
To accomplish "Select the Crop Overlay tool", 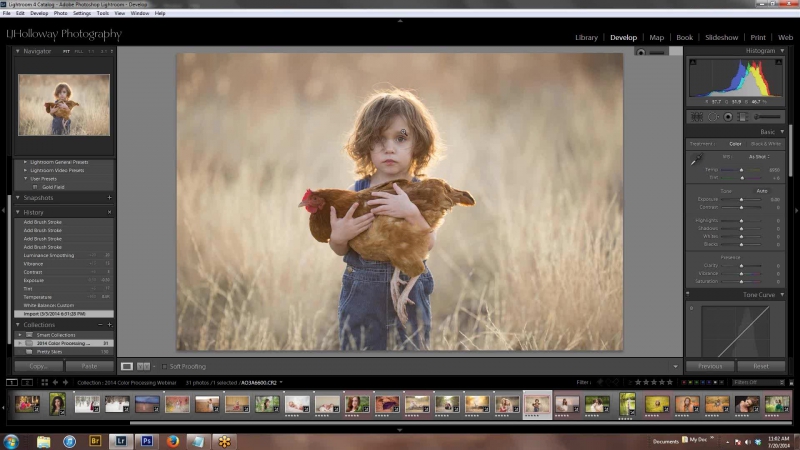I will pyautogui.click(x=696, y=117).
